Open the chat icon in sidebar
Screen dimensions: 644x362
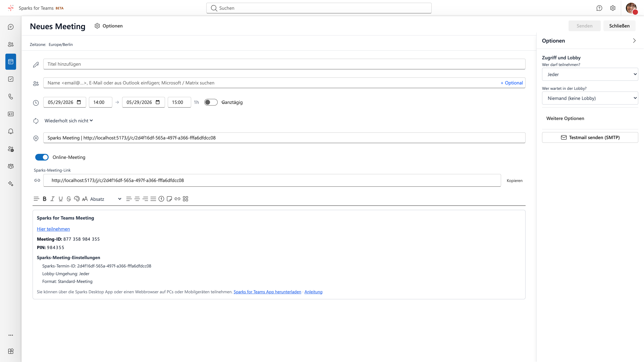[11, 27]
